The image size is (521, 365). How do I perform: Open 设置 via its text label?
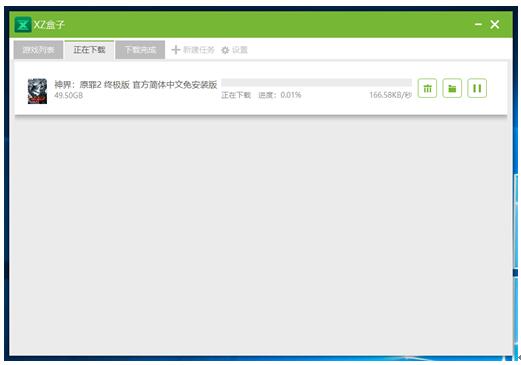[x=240, y=50]
